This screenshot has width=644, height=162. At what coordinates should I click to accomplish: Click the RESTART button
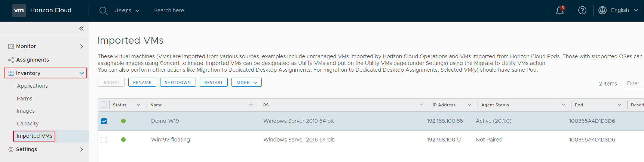214,82
